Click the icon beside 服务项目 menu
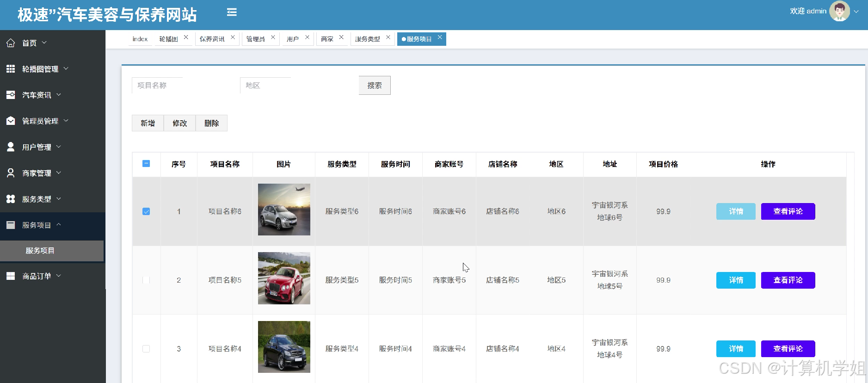This screenshot has height=383, width=868. (x=11, y=225)
